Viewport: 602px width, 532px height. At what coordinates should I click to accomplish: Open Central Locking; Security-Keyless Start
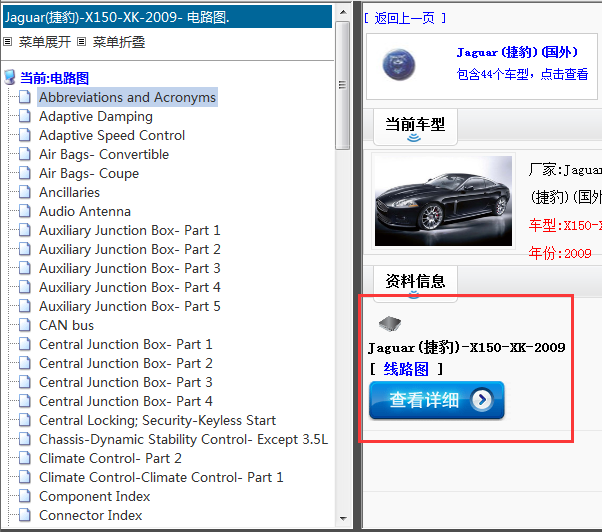point(157,420)
